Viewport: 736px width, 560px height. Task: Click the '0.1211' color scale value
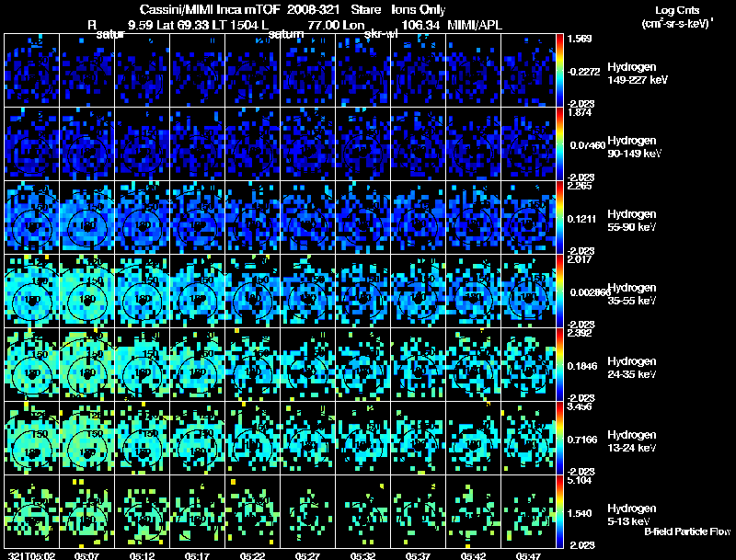pos(582,219)
